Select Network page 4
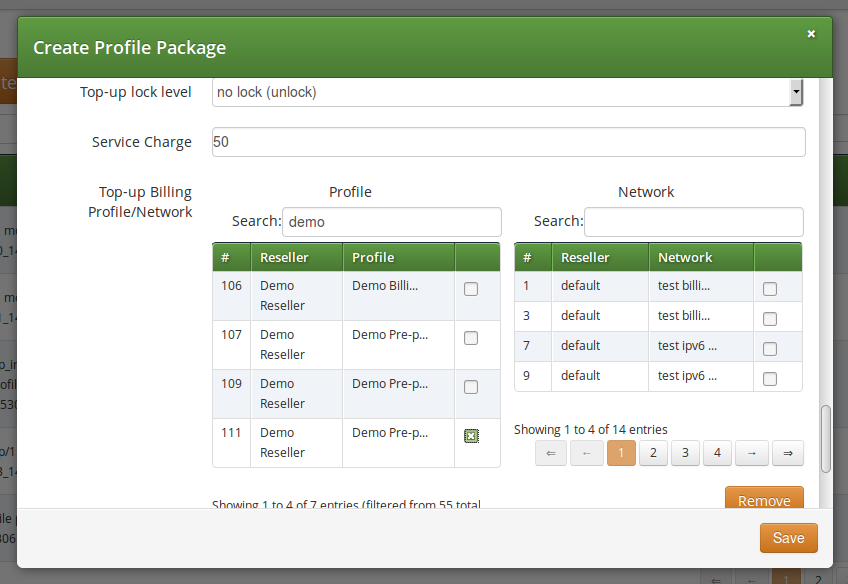 point(717,453)
